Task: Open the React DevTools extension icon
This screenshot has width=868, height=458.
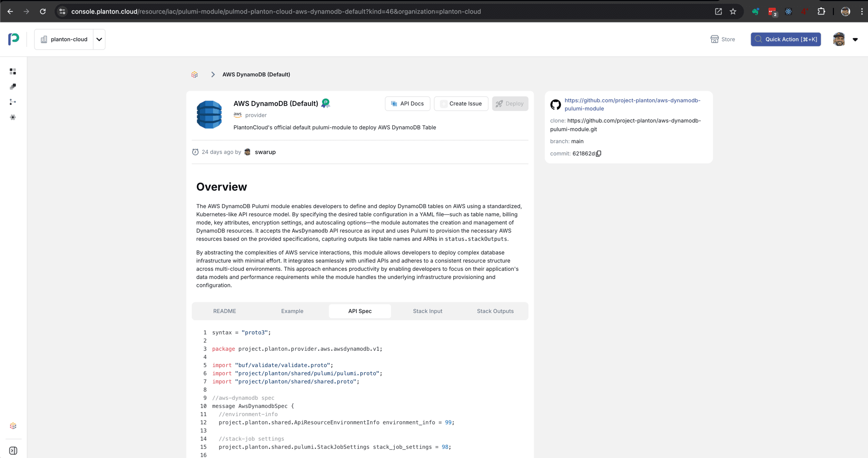Action: 788,11
